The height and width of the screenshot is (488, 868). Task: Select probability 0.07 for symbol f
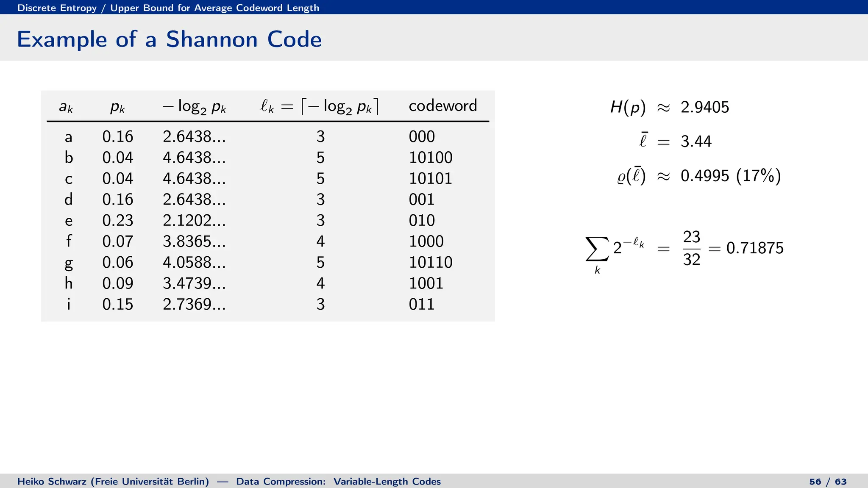point(118,241)
